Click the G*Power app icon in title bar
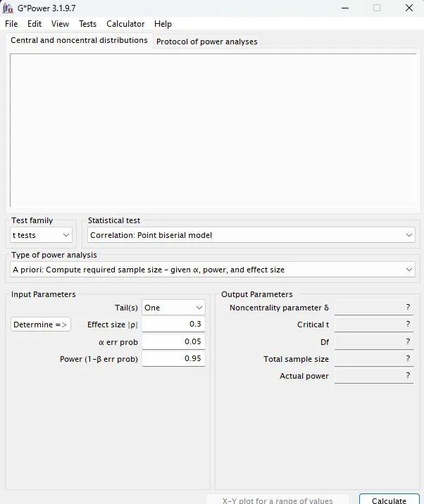424x504 pixels. [8, 8]
